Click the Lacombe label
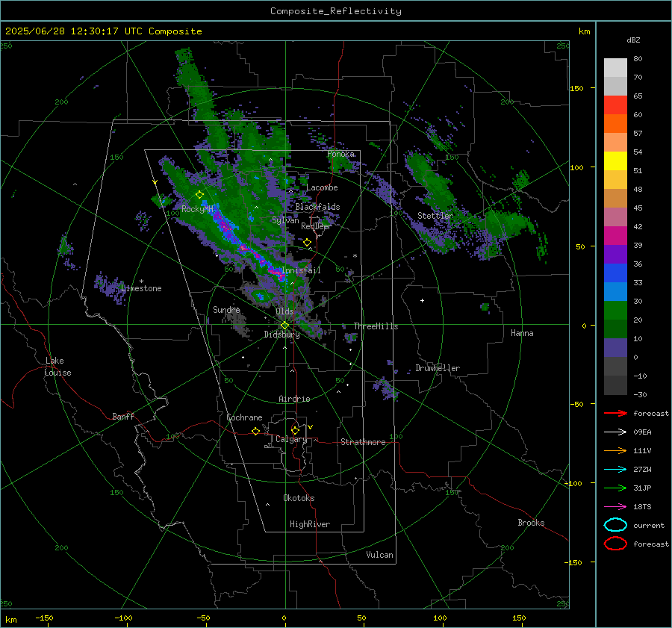The image size is (672, 628). coord(322,187)
